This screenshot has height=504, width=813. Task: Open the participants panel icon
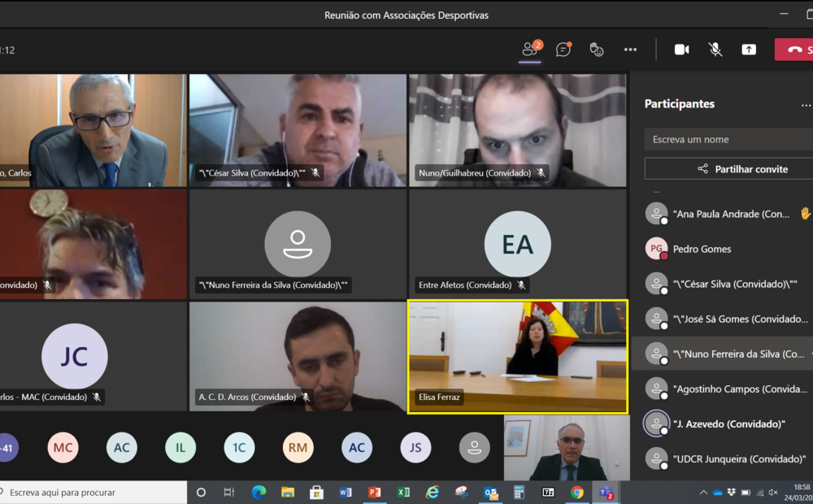pos(530,50)
